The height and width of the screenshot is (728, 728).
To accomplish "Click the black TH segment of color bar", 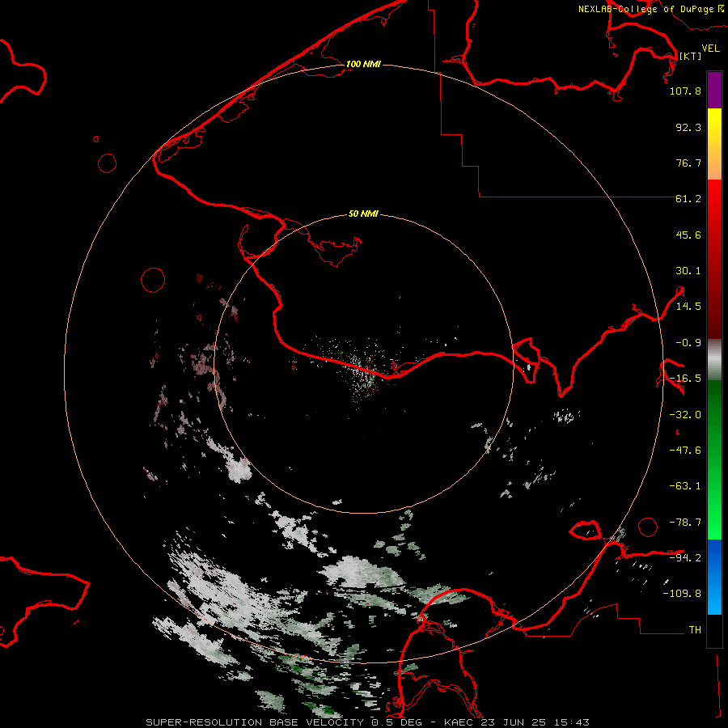I will [x=714, y=631].
